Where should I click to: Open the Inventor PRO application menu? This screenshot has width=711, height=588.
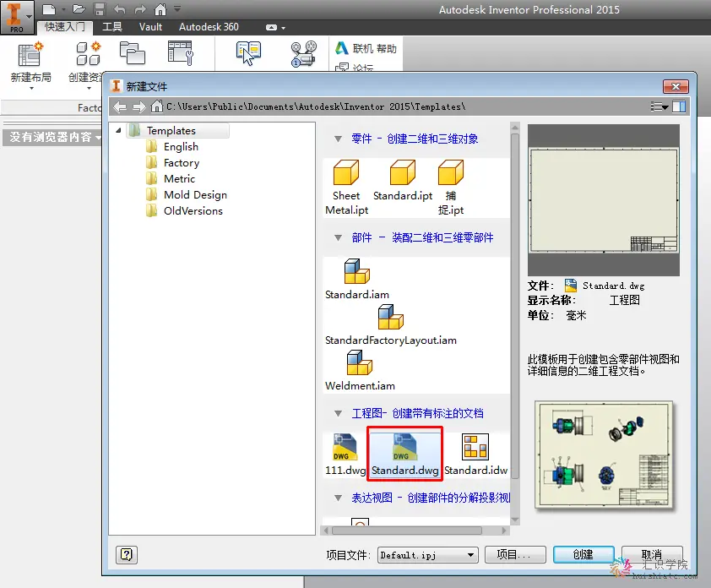(x=17, y=17)
